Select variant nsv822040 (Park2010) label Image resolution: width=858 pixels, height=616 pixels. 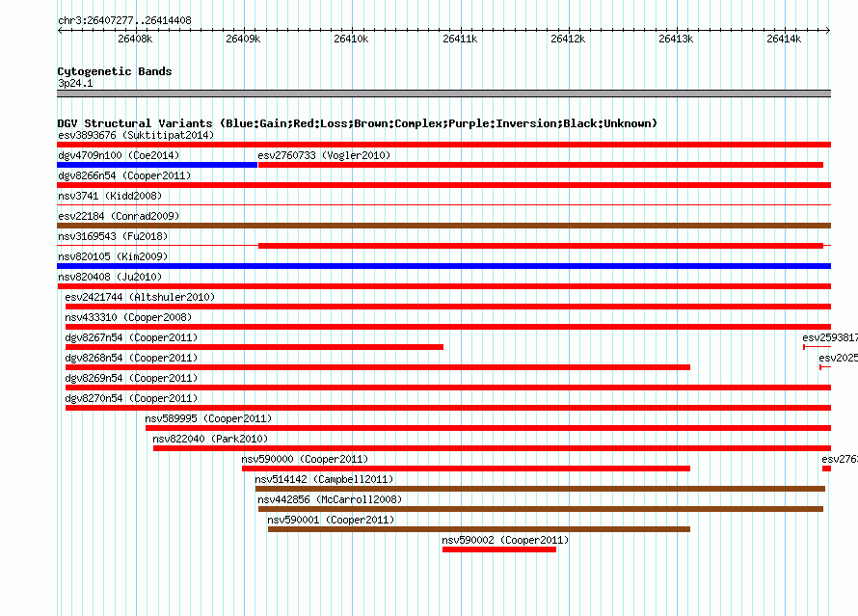coord(210,439)
